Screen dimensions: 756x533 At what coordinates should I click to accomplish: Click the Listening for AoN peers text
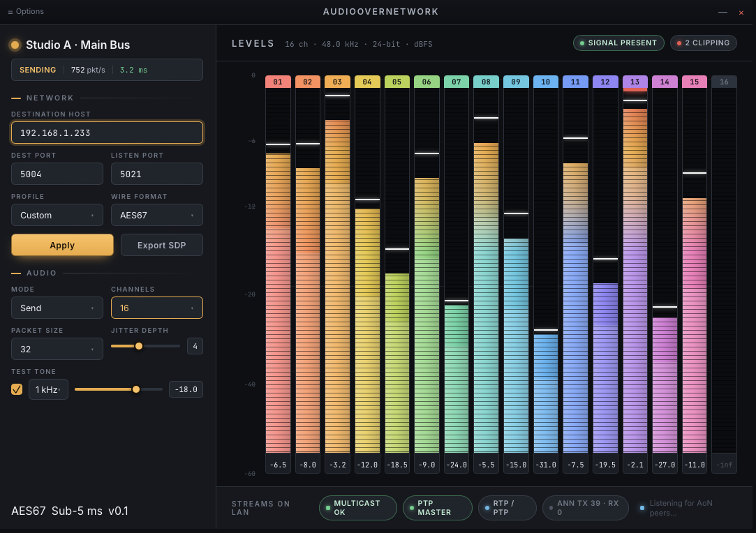coord(681,507)
